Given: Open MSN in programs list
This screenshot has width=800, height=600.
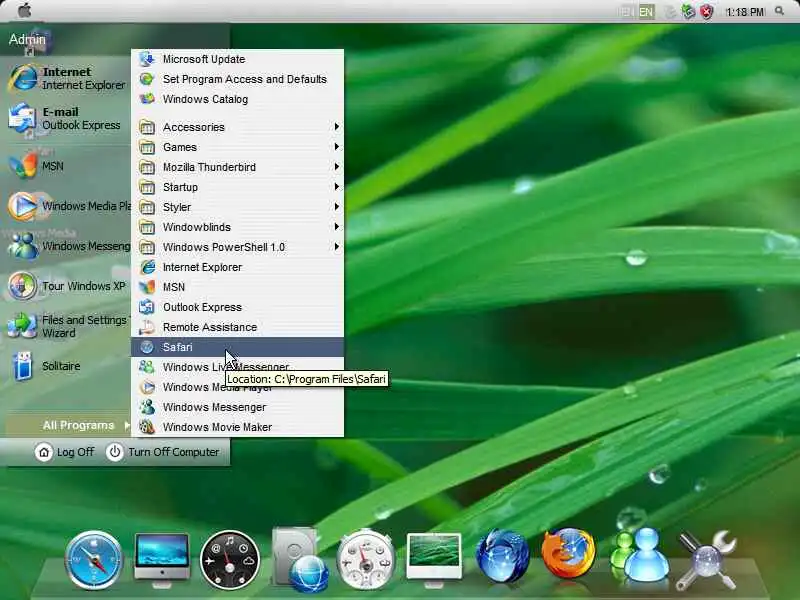Looking at the screenshot, I should coord(238,287).
